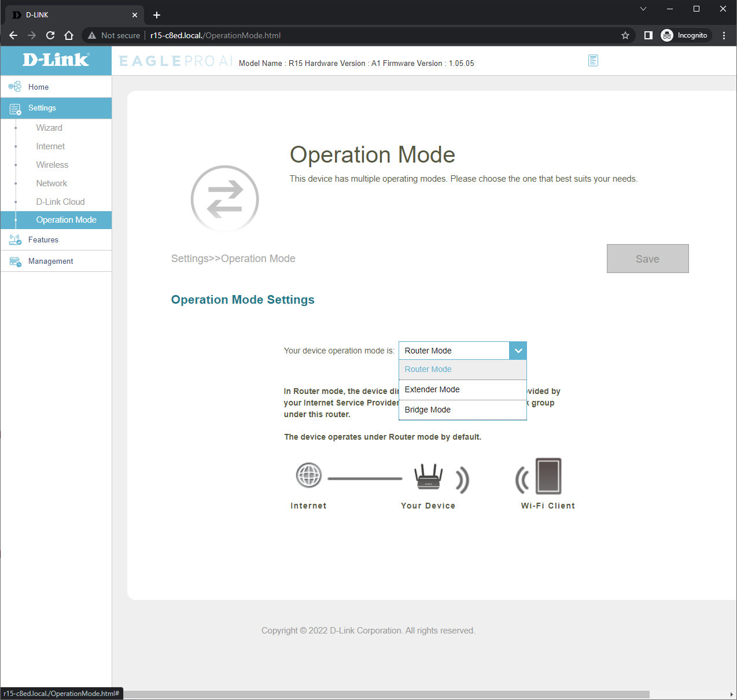The height and width of the screenshot is (700, 737).
Task: Click the Save button
Action: [x=647, y=259]
